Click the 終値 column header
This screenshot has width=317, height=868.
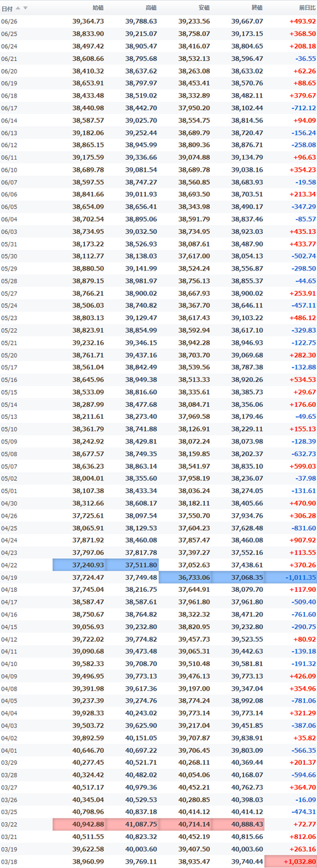pos(257,8)
